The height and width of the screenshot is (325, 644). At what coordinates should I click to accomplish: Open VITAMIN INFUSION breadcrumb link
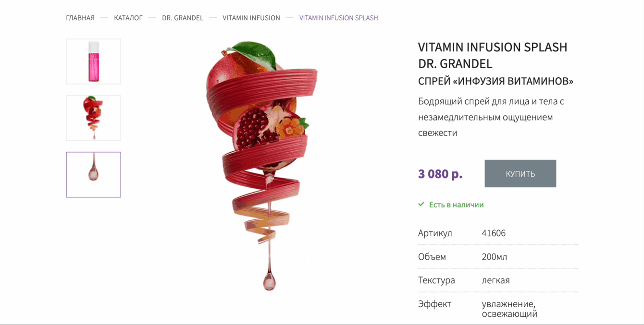coord(251,18)
